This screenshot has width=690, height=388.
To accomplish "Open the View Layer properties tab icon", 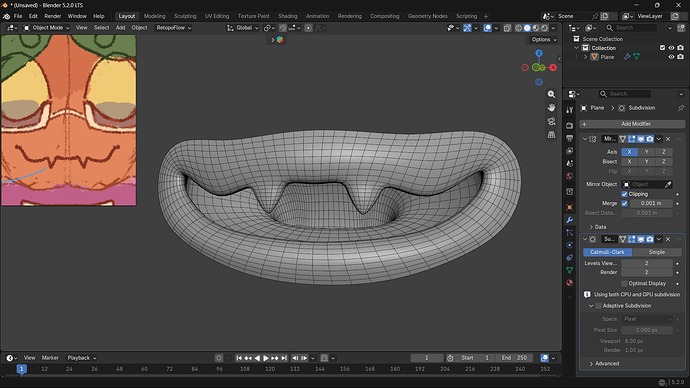I will pos(569,151).
